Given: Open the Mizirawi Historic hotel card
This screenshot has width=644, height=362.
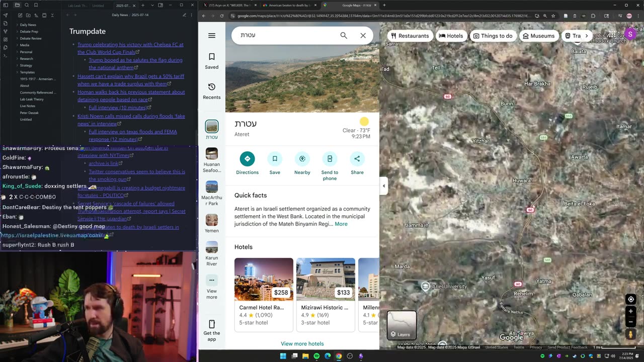Looking at the screenshot, I should tap(326, 295).
